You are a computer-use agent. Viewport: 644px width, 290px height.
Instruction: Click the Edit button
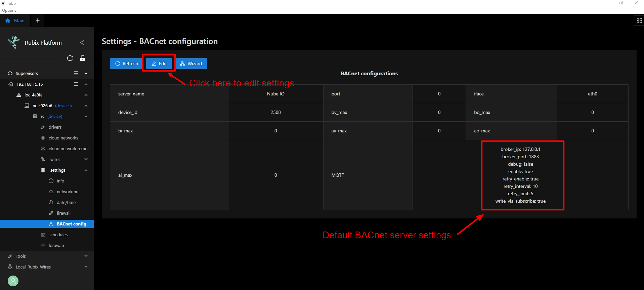click(159, 64)
